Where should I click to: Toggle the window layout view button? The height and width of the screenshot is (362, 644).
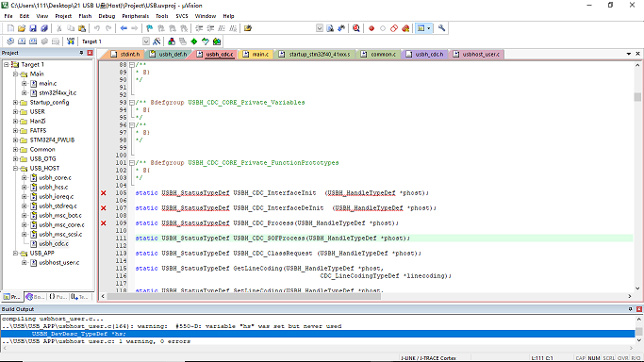tap(421, 28)
